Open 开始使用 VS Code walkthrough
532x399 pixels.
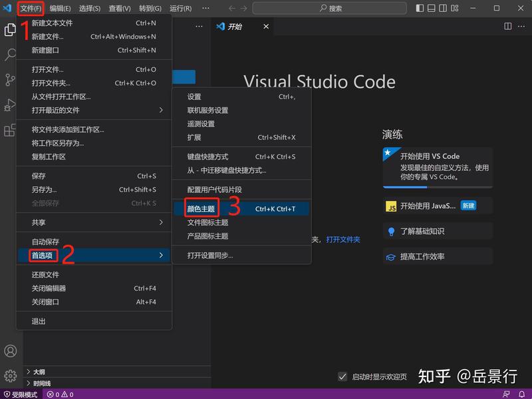click(x=438, y=168)
